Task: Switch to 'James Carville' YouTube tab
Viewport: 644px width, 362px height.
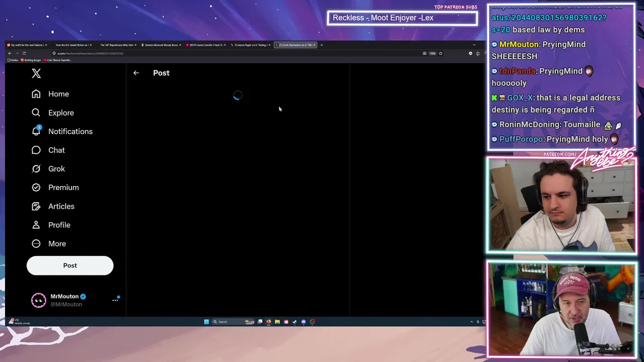Action: (x=204, y=45)
